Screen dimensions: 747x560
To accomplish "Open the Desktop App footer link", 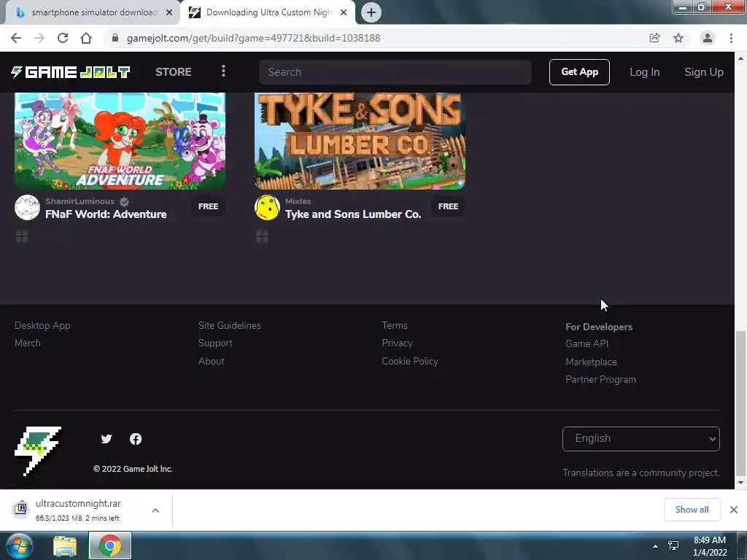I will [x=42, y=325].
